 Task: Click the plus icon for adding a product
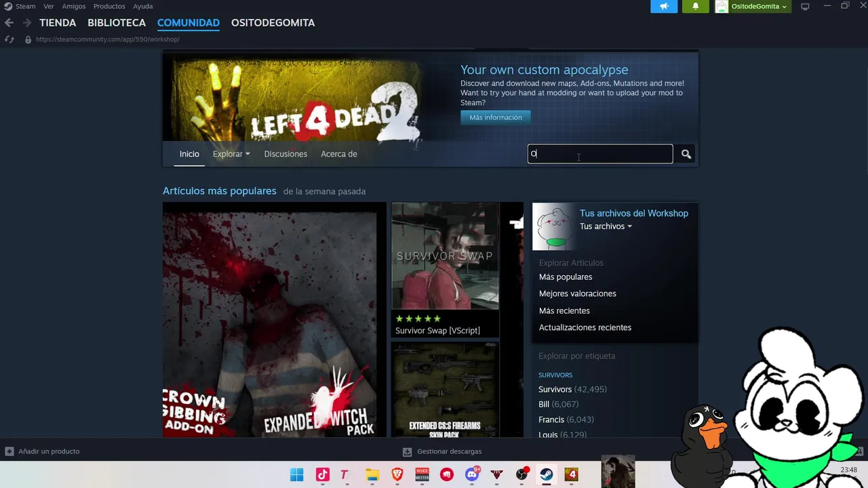click(x=9, y=451)
